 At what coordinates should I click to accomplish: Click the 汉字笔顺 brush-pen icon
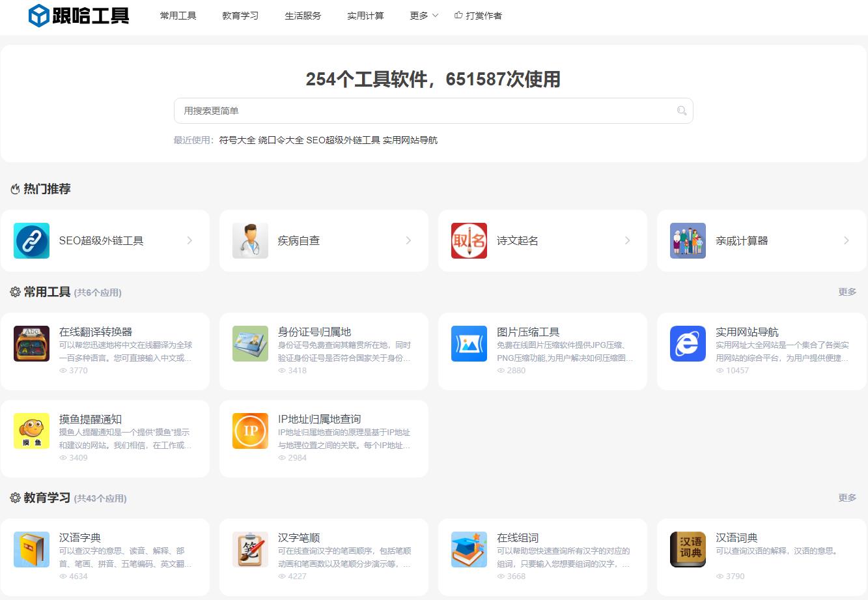(x=250, y=549)
